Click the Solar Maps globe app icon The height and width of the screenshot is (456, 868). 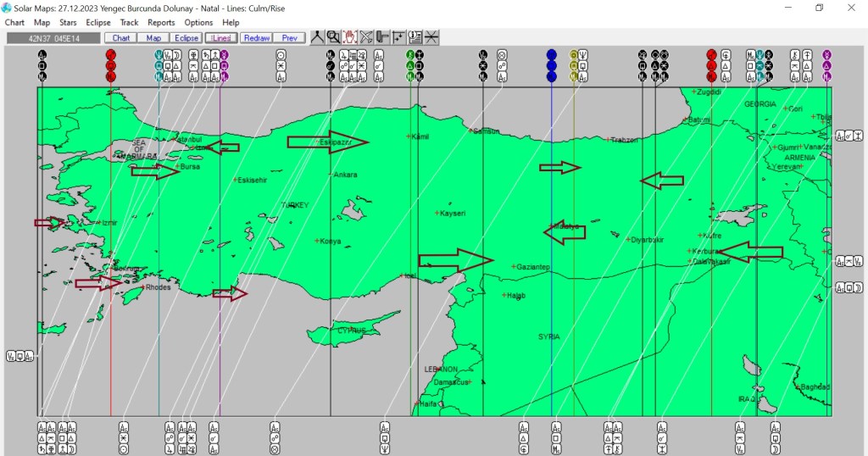8,8
